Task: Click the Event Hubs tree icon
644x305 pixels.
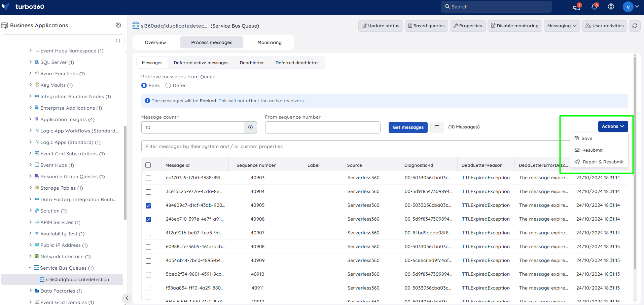Action: pyautogui.click(x=37, y=165)
